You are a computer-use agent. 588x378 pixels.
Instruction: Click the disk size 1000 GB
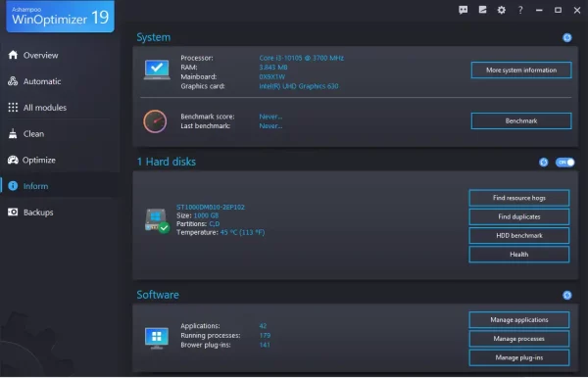tap(206, 215)
